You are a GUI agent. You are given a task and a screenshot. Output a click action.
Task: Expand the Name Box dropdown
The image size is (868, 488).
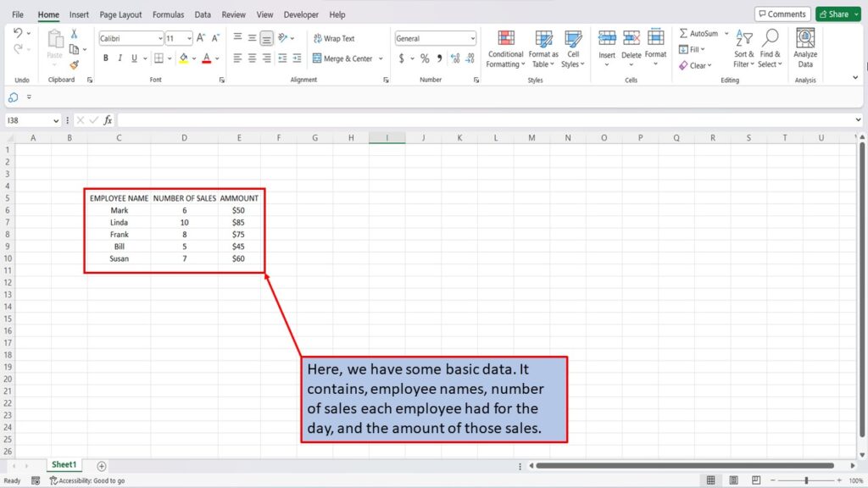(x=56, y=120)
